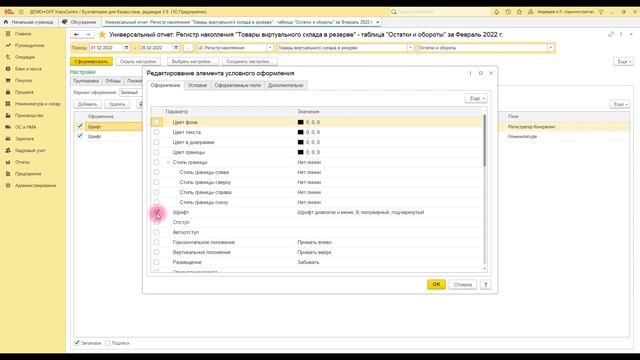Click the Цвет текста black swatch

click(300, 132)
